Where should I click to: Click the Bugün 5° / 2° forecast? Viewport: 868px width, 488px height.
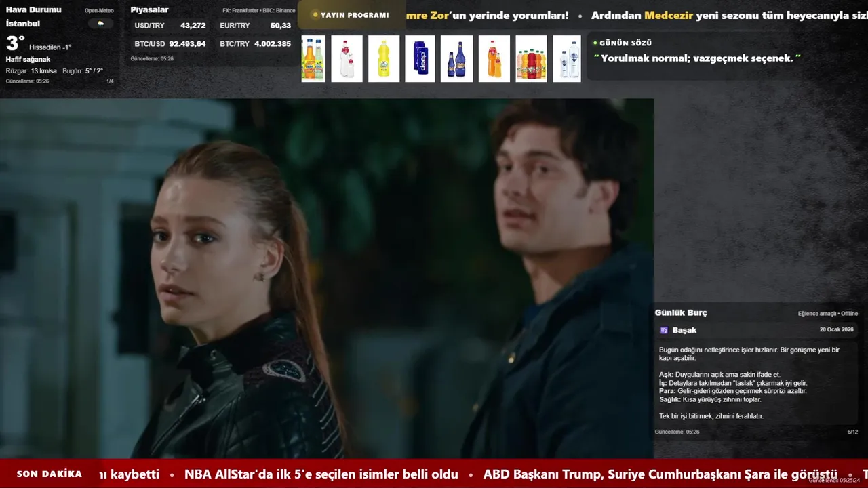point(83,71)
